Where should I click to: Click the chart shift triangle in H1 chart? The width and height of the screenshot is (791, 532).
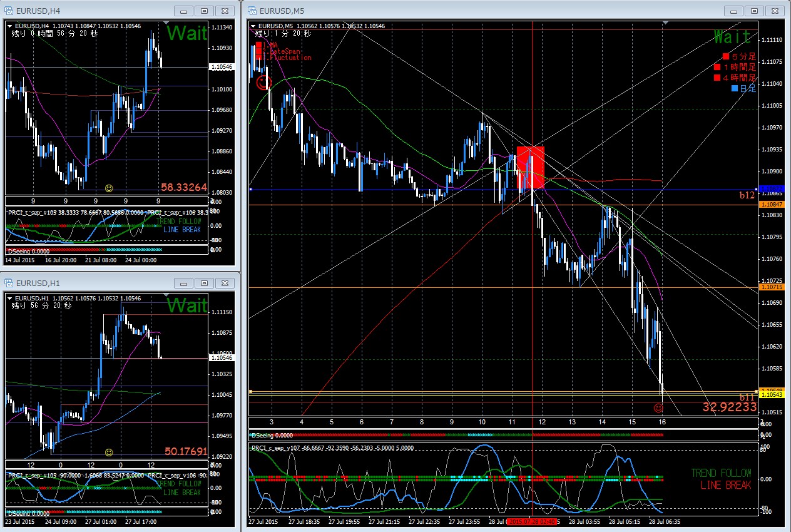(x=165, y=295)
